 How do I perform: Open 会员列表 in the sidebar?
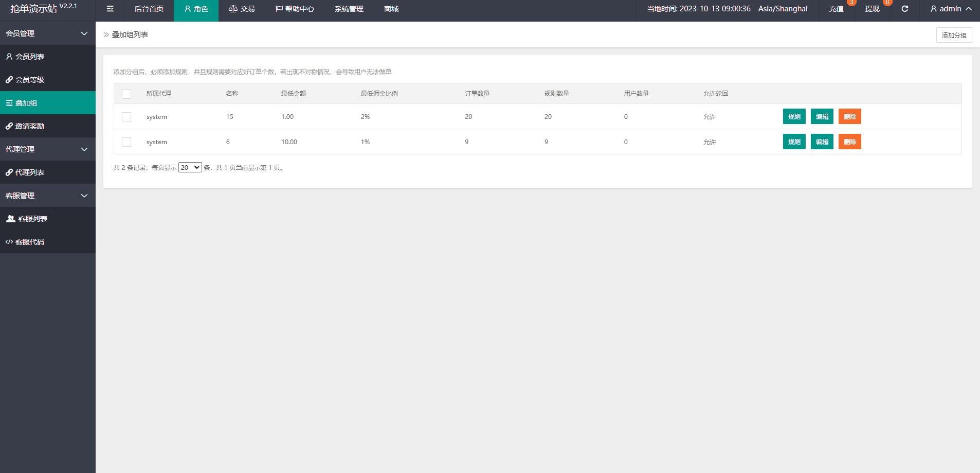[30, 57]
